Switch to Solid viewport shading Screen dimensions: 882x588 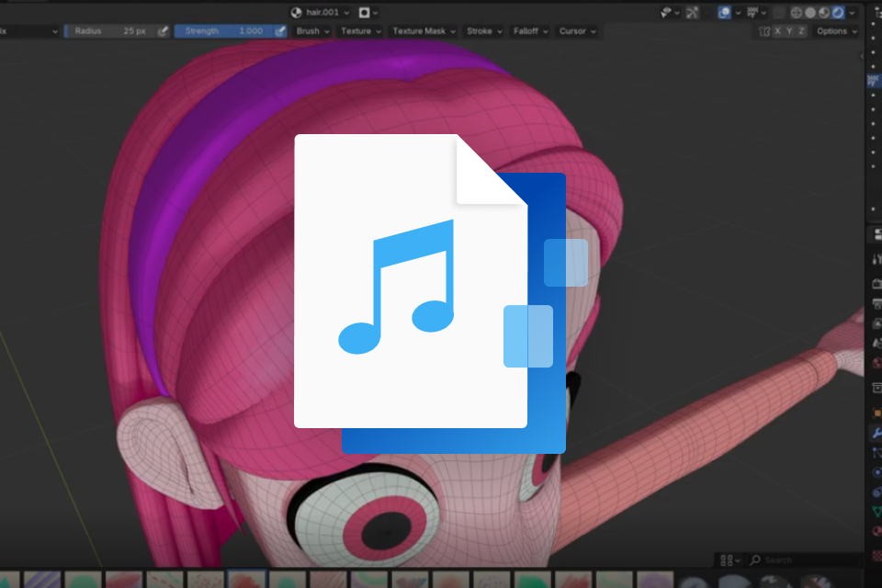[x=810, y=12]
